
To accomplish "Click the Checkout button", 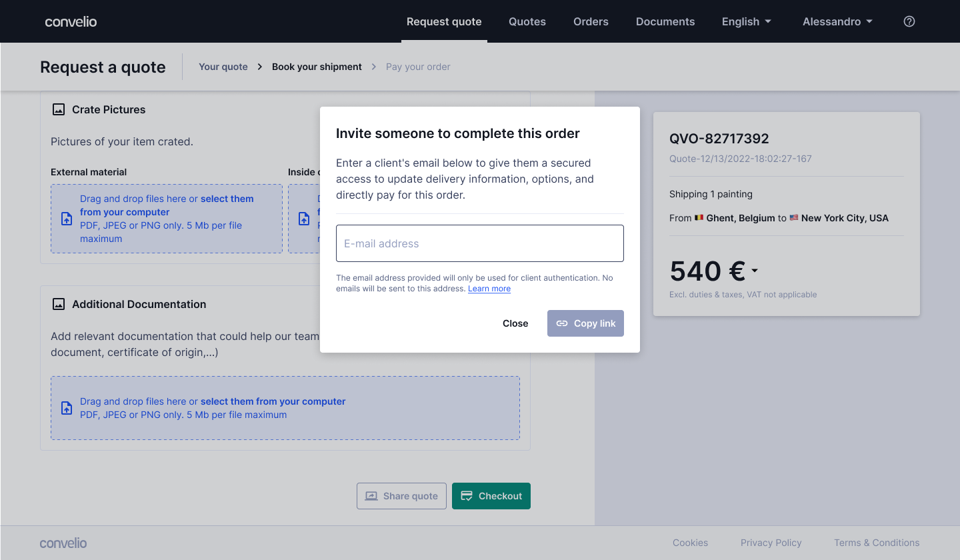I will (x=491, y=496).
